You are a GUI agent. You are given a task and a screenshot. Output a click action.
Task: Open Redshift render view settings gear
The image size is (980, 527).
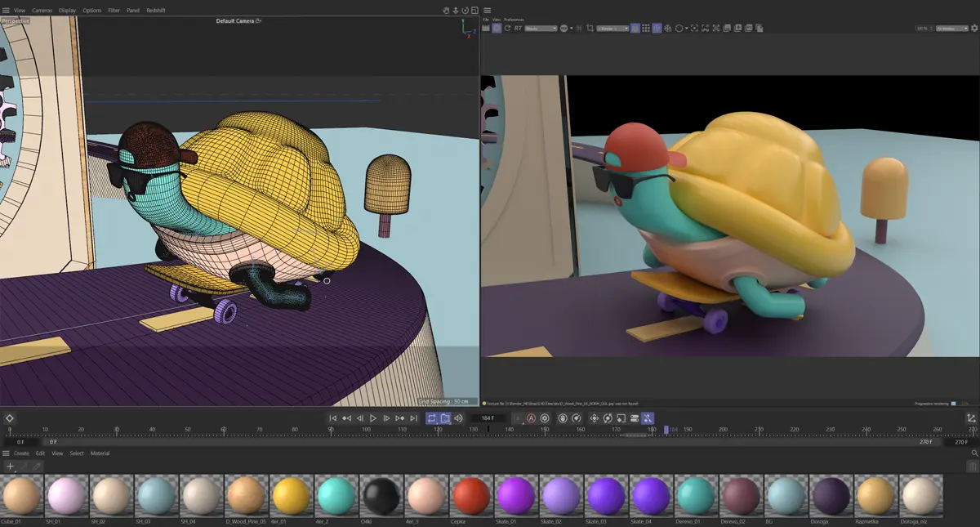973,28
